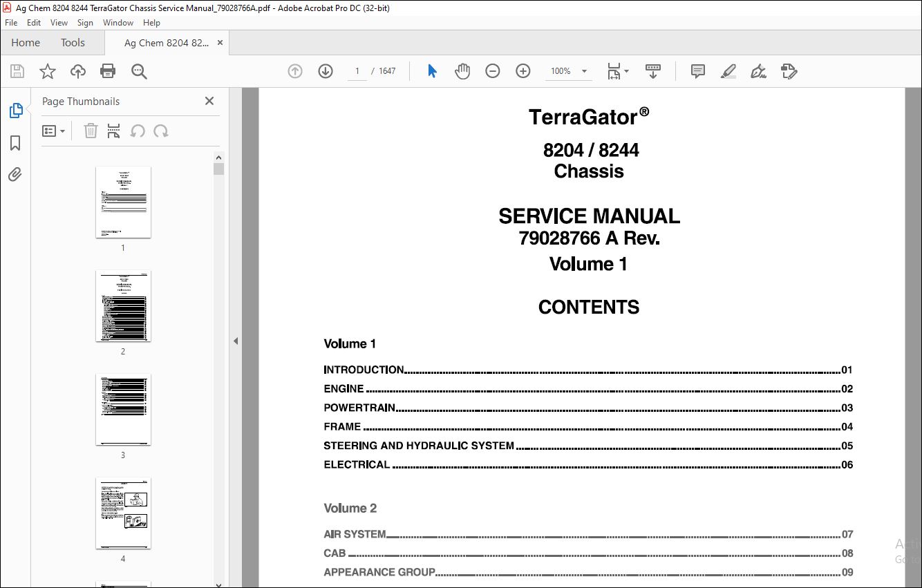Click the thumbnails panel scrollbar handle
This screenshot has width=922, height=588.
(218, 169)
